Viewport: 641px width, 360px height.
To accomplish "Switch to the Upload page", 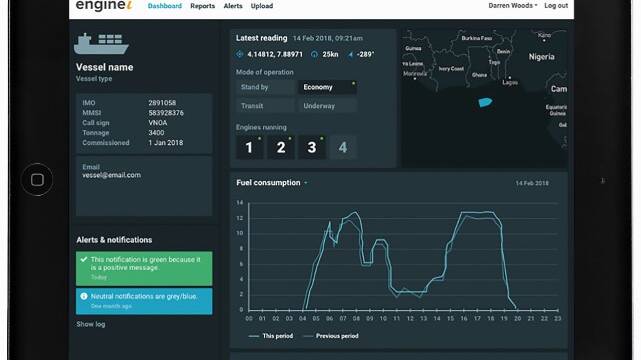I will [262, 6].
